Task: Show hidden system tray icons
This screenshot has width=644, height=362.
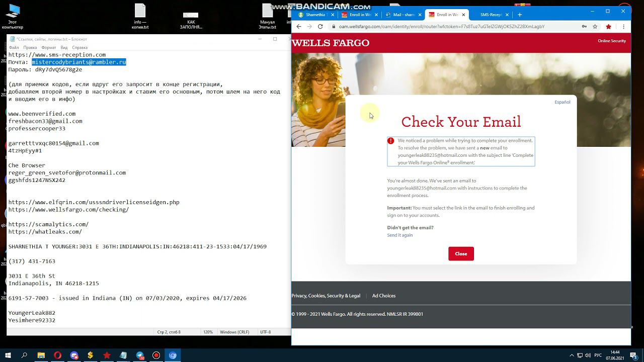Action: [572, 355]
